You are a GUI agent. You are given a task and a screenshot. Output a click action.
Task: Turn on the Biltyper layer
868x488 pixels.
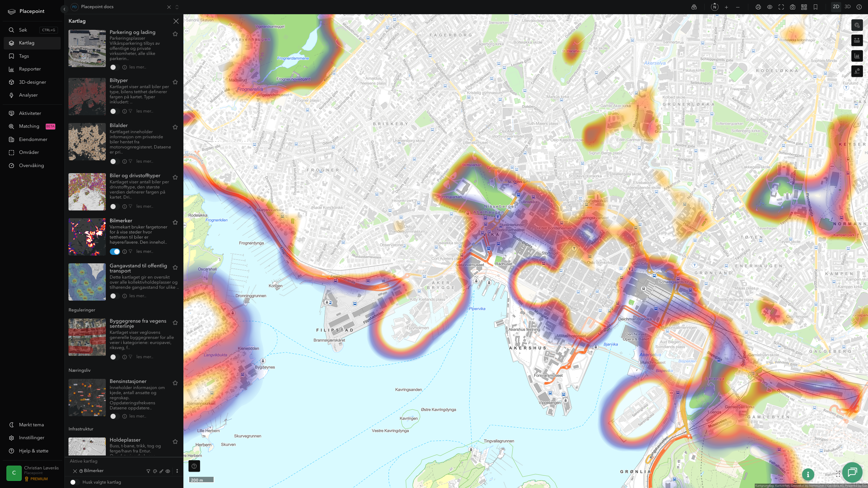point(115,111)
